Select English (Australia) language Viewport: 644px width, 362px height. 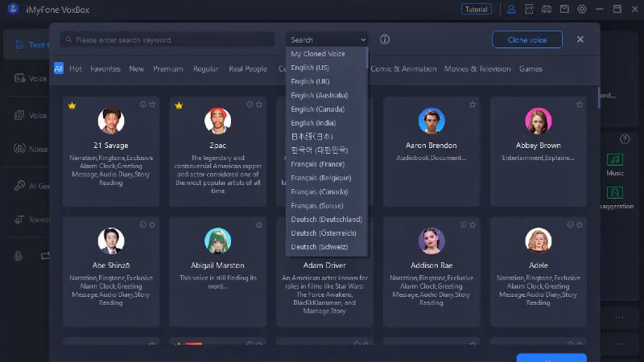coord(319,95)
